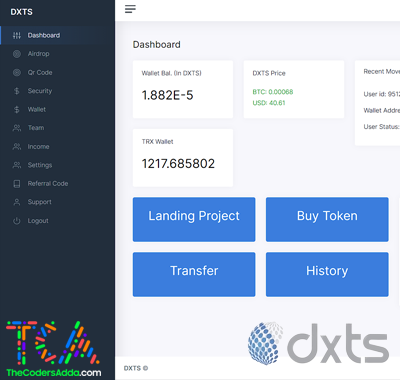
Task: Click the dollar icon beside Wallet
Action: coord(17,109)
